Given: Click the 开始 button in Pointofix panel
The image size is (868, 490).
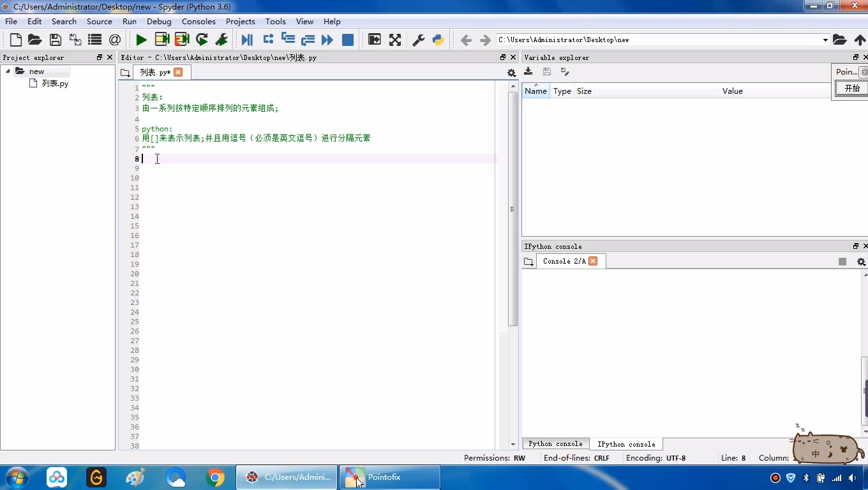Looking at the screenshot, I should click(852, 89).
